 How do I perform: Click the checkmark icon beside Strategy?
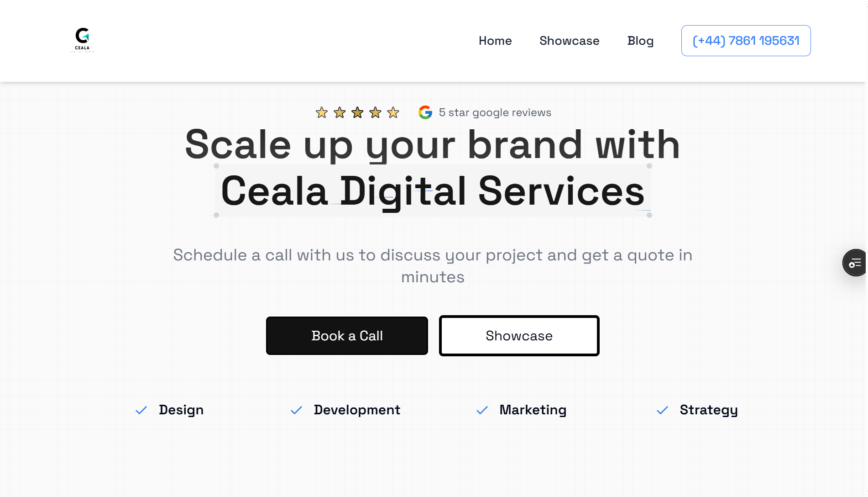click(x=663, y=410)
